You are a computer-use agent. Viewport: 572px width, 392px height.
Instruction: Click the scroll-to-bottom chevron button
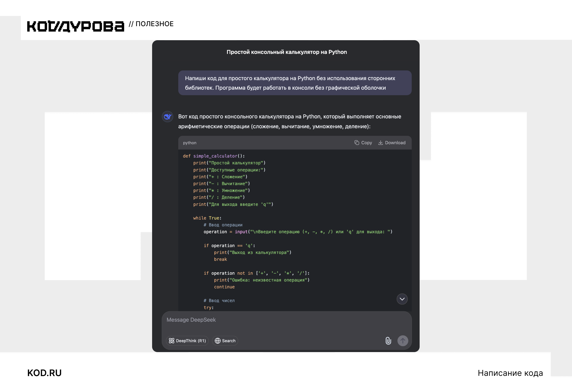pyautogui.click(x=402, y=299)
